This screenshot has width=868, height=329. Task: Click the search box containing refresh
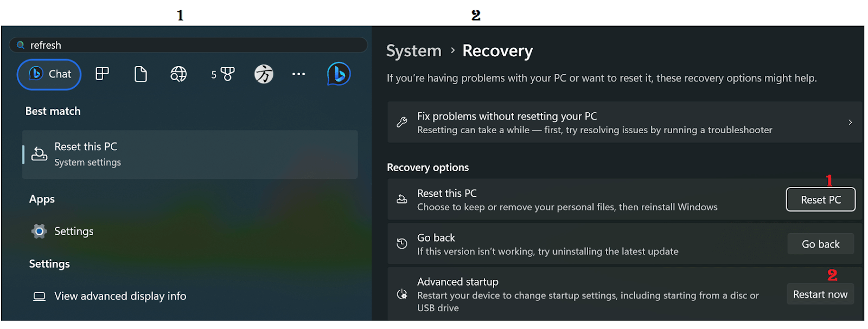point(190,45)
